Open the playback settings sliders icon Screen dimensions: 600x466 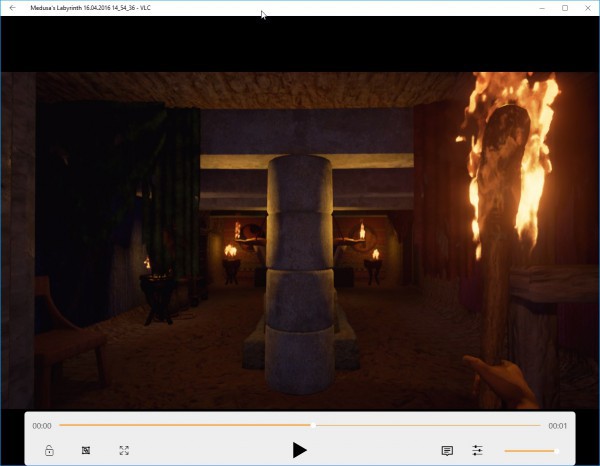coord(477,450)
